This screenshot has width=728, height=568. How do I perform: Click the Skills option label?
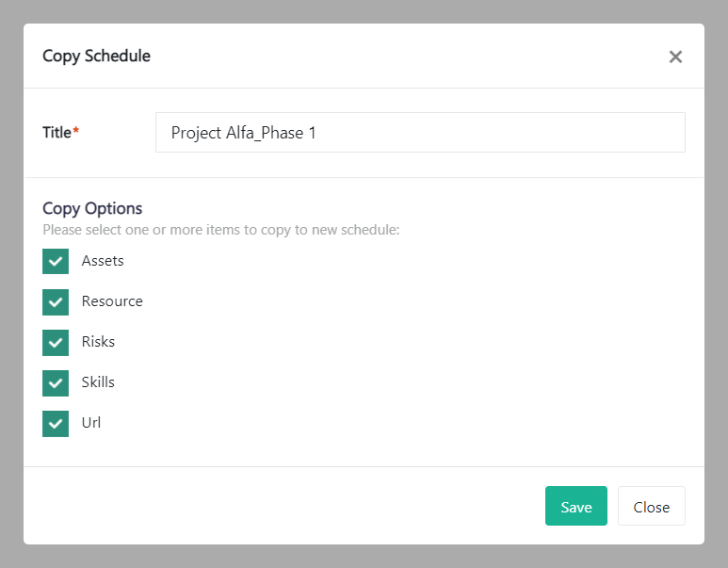(x=98, y=382)
